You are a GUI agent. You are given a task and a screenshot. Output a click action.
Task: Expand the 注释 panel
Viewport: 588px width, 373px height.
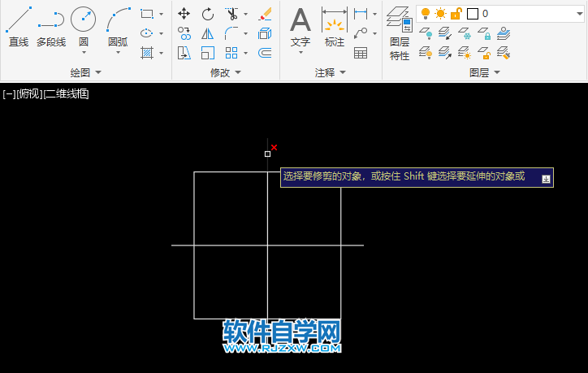[x=330, y=72]
